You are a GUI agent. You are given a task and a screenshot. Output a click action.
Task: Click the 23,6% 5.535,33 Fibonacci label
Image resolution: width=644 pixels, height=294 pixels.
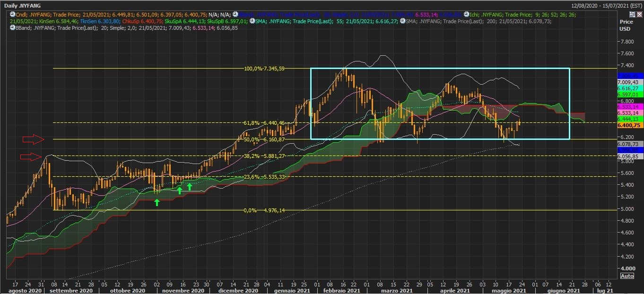coord(264,177)
